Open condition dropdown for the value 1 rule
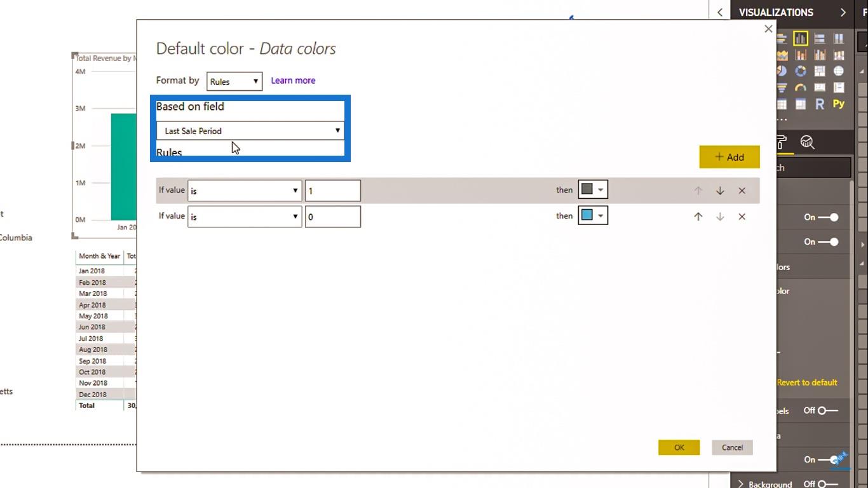The image size is (868, 488). (245, 191)
